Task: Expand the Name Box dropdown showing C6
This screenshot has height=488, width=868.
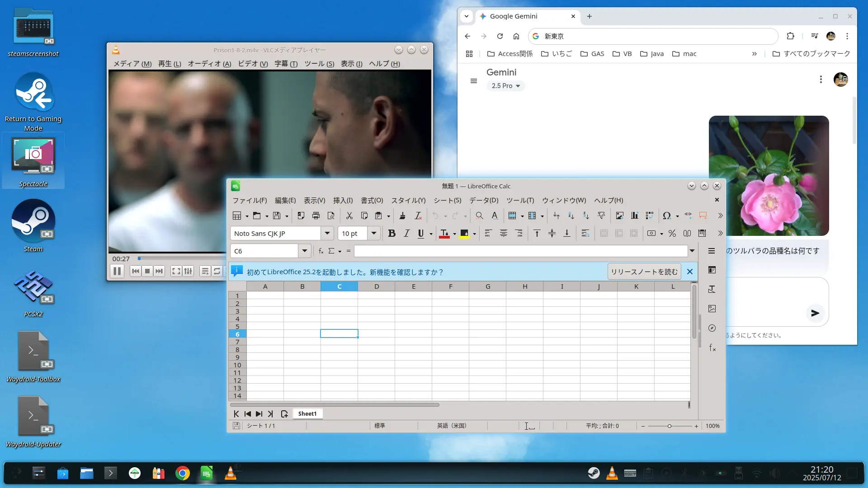Action: point(305,251)
